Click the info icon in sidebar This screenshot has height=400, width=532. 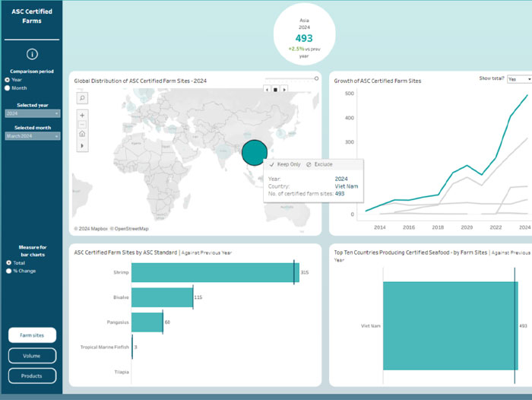click(x=32, y=53)
